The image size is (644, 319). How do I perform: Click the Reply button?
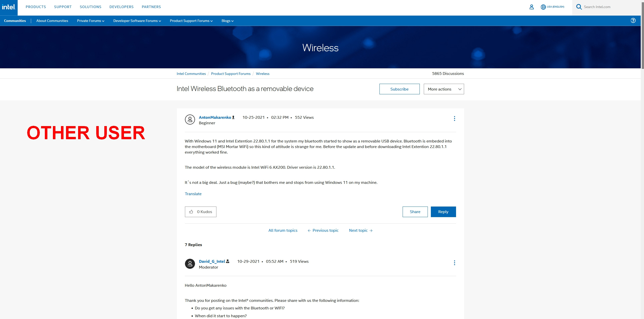pos(443,212)
